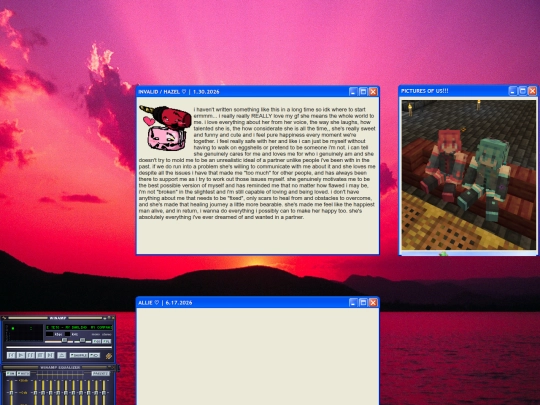Image resolution: width=540 pixels, height=405 pixels.
Task: Maximize the INVALID / HAZEL window
Action: click(x=363, y=92)
